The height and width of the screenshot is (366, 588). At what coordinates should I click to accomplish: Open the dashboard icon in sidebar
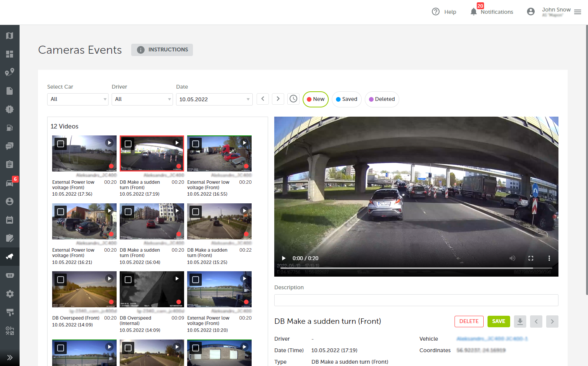[10, 54]
